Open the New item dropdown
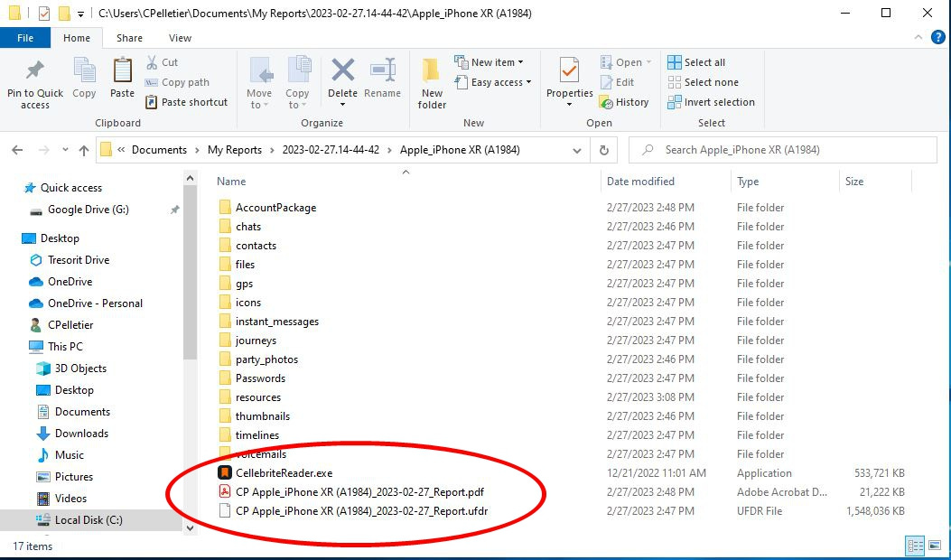The height and width of the screenshot is (560, 951). coord(489,62)
